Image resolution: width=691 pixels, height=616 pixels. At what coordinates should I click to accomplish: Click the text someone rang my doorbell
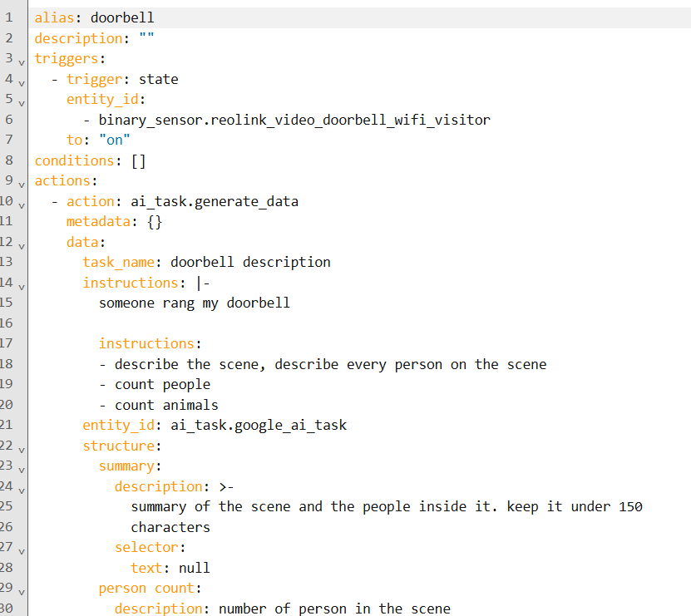click(195, 303)
